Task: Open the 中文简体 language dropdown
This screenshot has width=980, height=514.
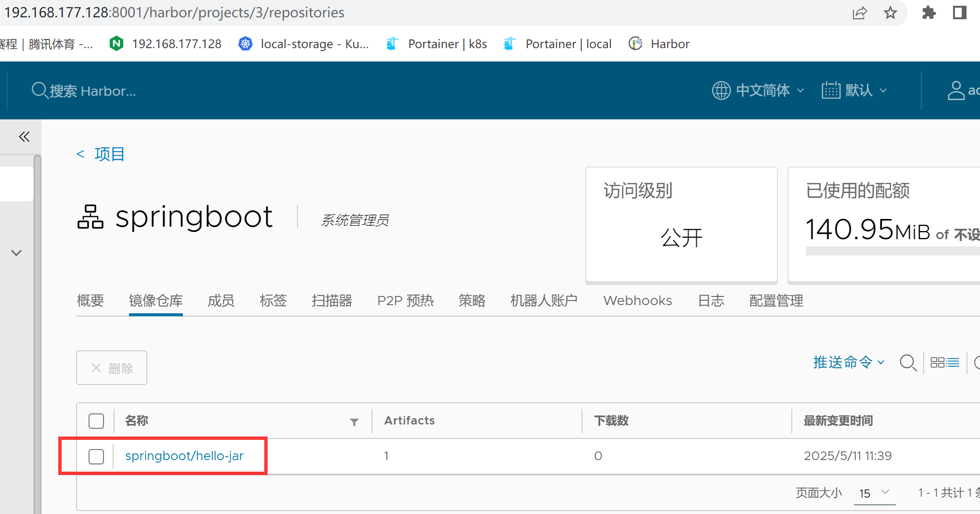Action: [x=758, y=90]
